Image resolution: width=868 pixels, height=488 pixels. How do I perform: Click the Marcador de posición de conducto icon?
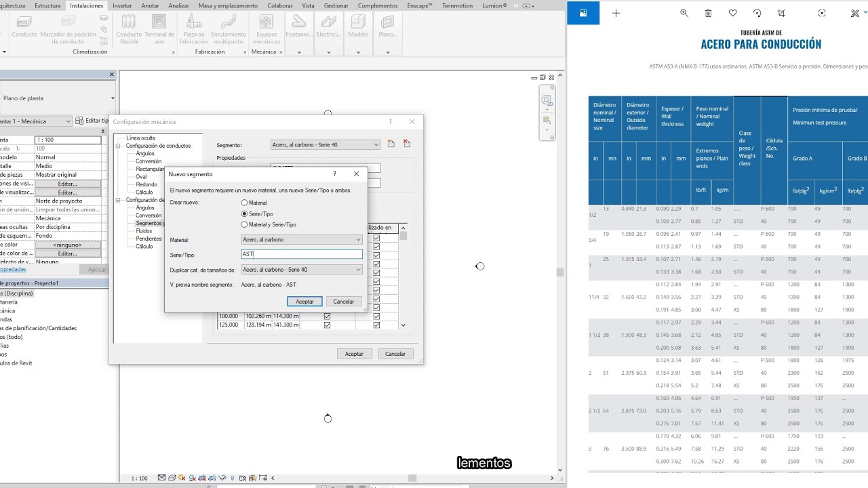pyautogui.click(x=68, y=22)
